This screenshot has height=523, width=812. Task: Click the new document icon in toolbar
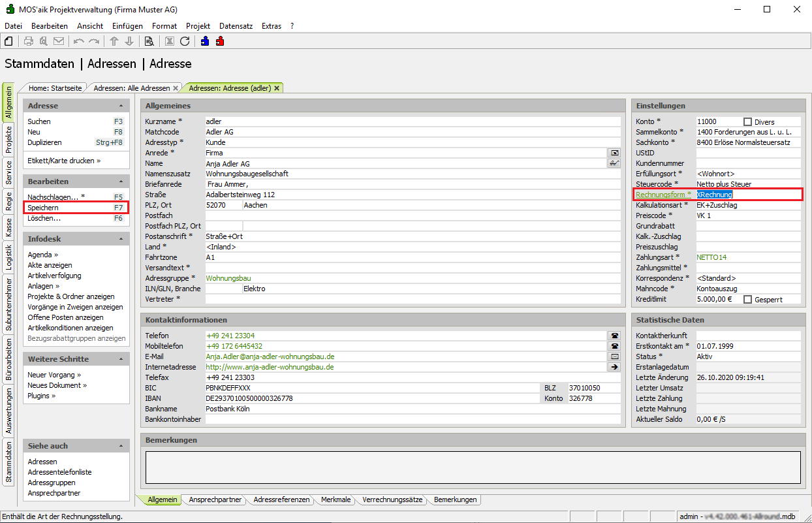[x=8, y=41]
